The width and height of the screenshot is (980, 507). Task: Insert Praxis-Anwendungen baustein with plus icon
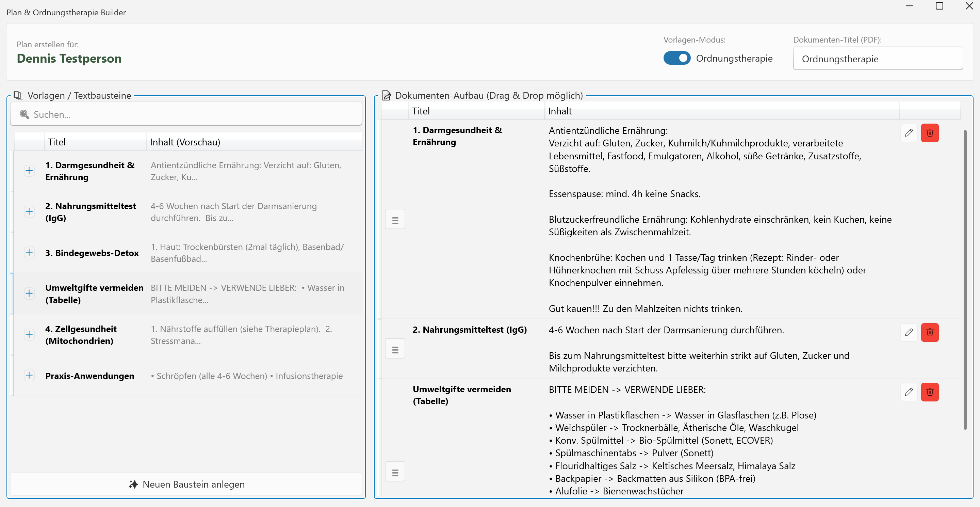coord(29,375)
